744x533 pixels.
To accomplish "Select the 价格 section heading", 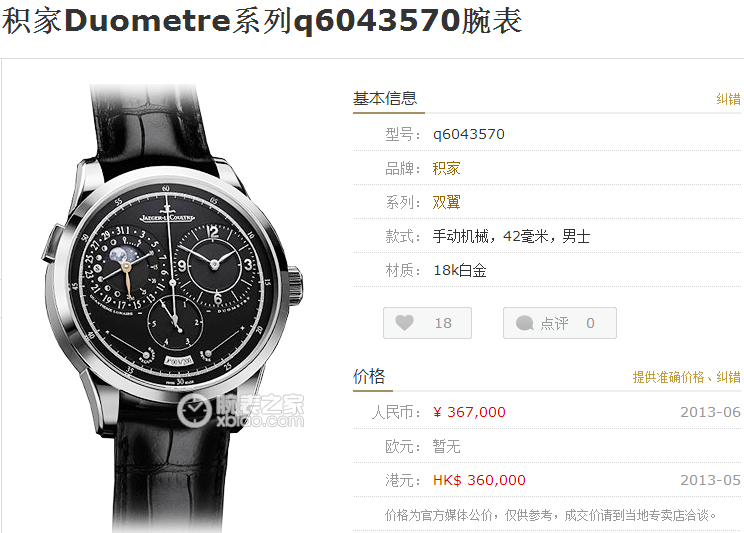I will click(x=369, y=376).
